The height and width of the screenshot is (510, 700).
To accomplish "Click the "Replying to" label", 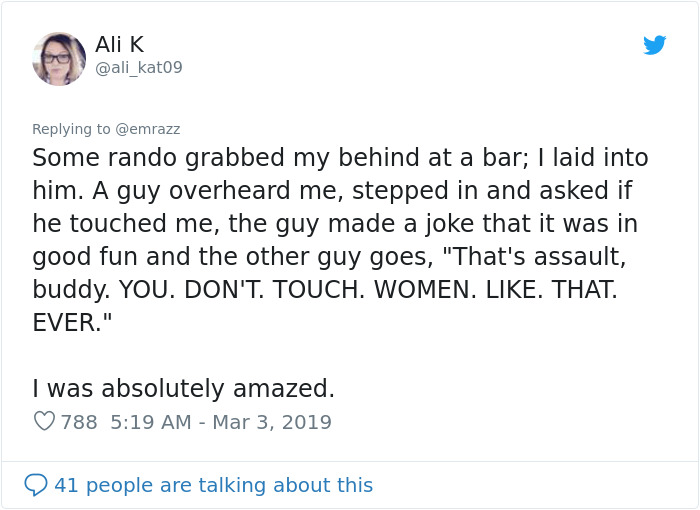I will 71,129.
